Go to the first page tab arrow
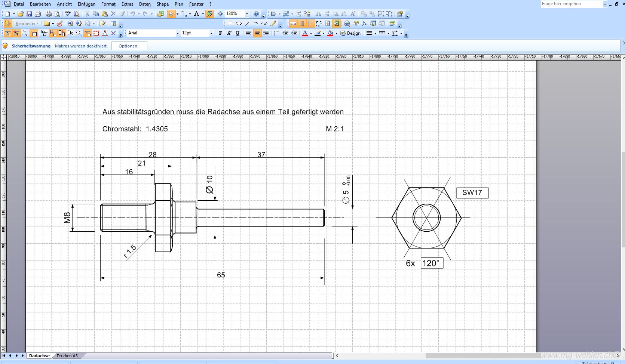Image resolution: width=625 pixels, height=364 pixels. tap(4, 356)
